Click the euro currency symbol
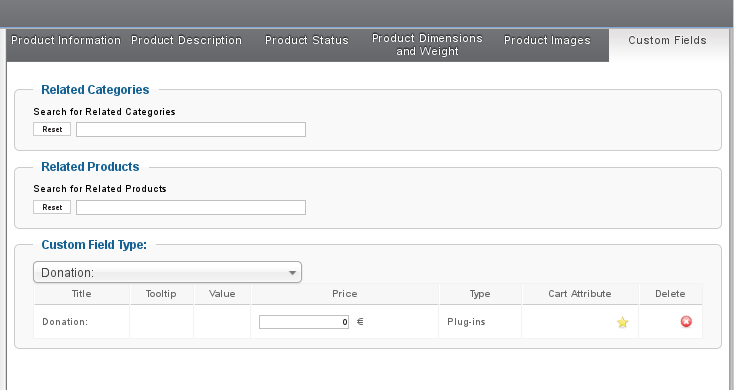The height and width of the screenshot is (390, 737). click(x=360, y=322)
